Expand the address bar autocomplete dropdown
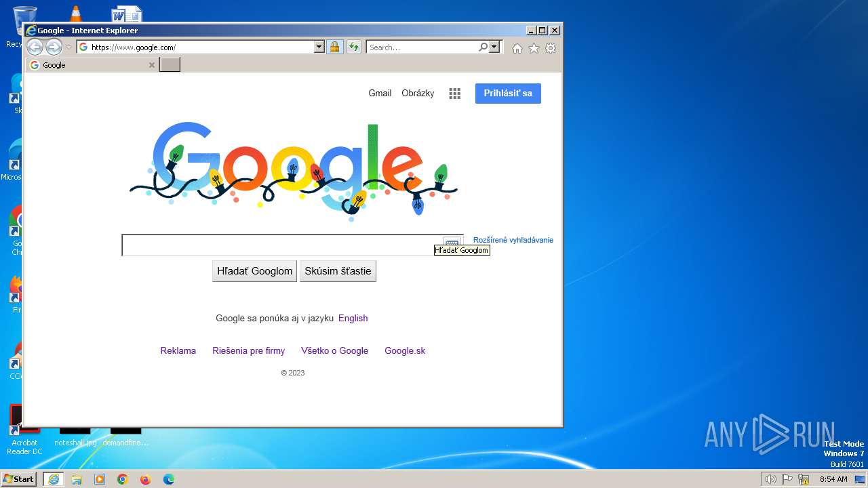The image size is (868, 488). point(319,47)
